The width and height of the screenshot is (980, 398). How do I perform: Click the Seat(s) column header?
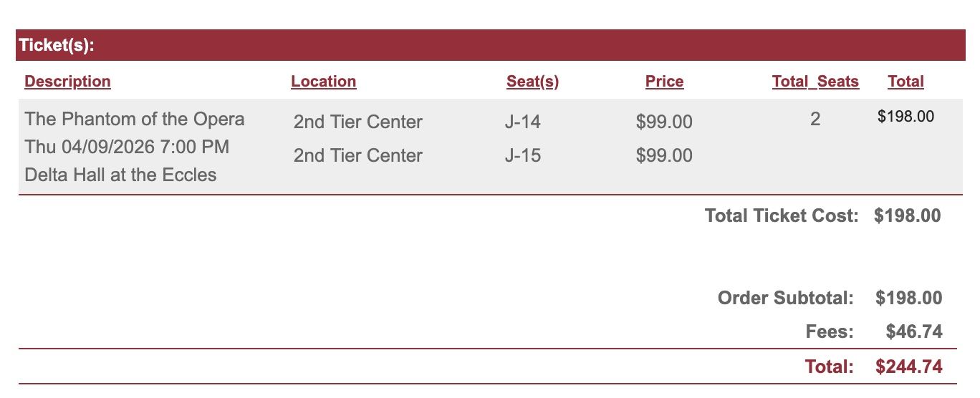[532, 82]
